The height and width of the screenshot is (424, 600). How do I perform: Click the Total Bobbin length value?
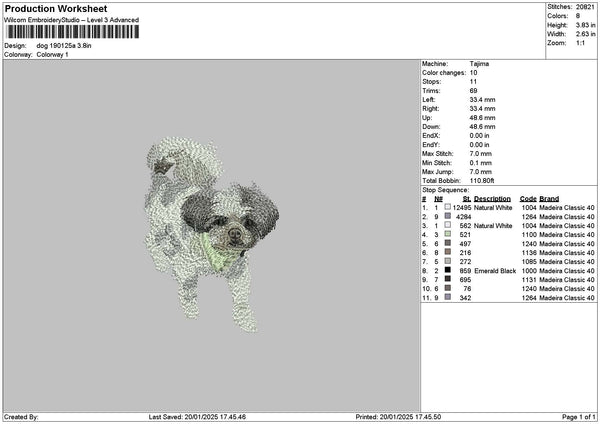point(483,179)
